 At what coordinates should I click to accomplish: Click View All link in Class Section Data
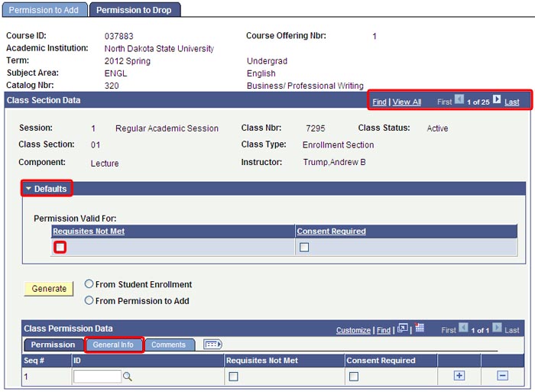407,102
